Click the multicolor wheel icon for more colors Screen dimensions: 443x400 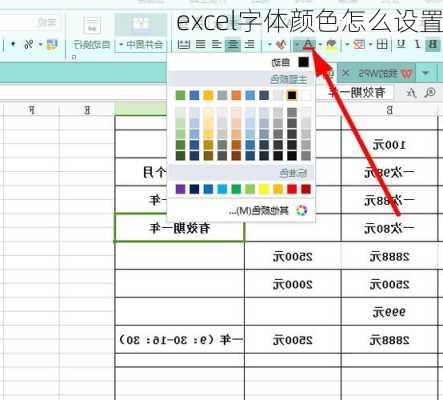[302, 211]
